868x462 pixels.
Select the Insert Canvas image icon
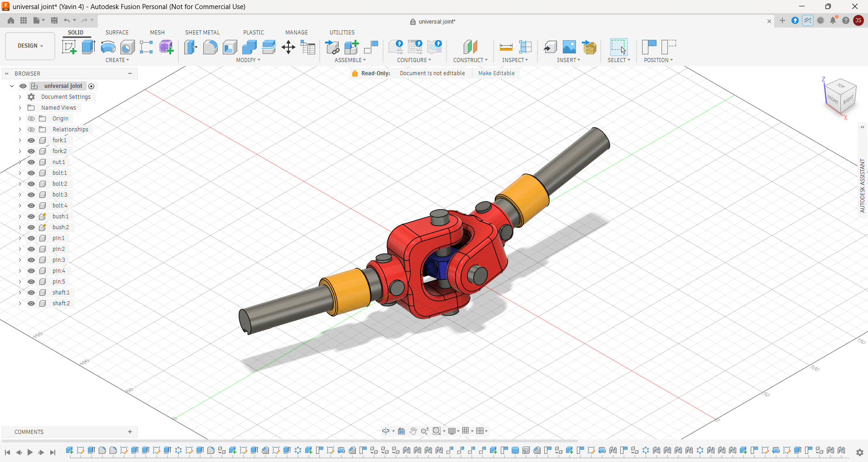click(x=569, y=47)
